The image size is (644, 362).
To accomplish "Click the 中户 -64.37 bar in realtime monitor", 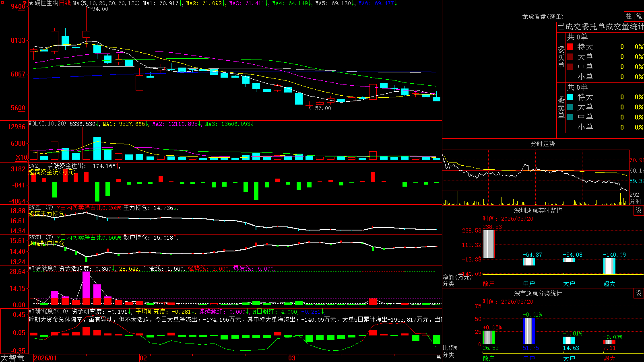I will tap(529, 261).
